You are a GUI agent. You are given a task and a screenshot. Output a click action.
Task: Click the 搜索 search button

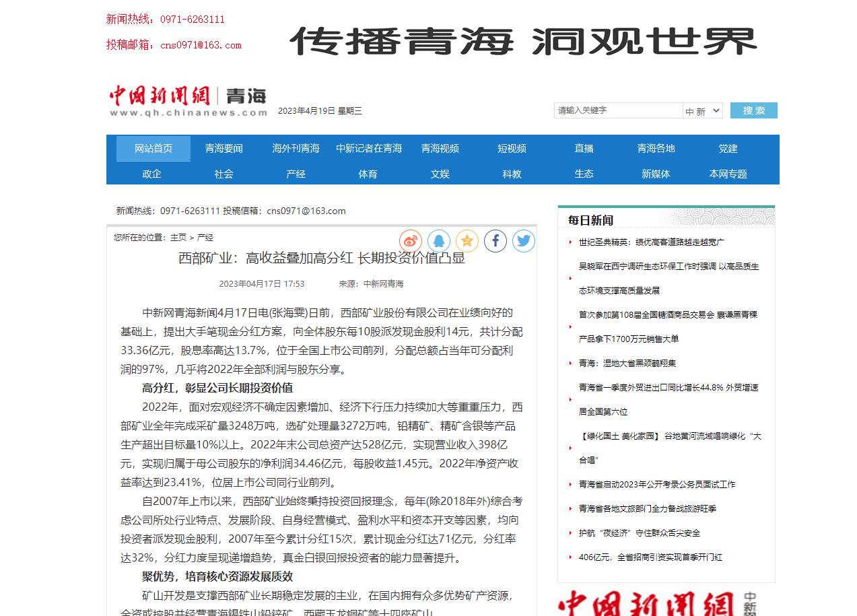click(754, 110)
